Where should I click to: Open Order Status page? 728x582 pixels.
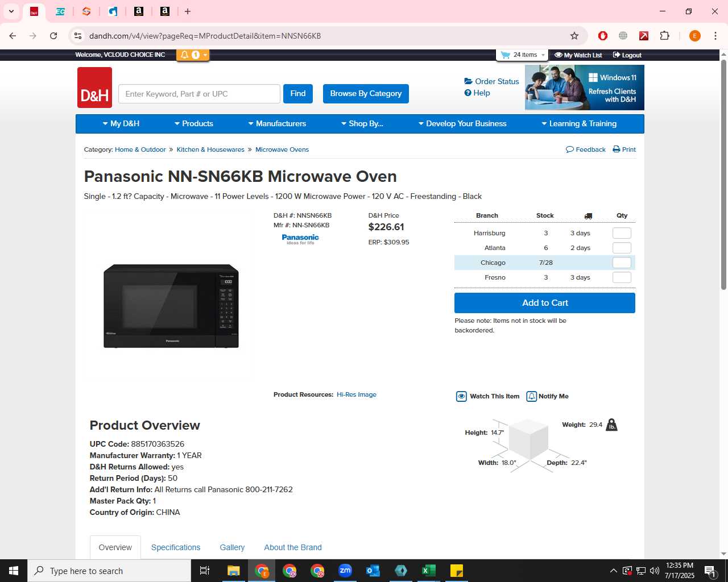tap(491, 81)
